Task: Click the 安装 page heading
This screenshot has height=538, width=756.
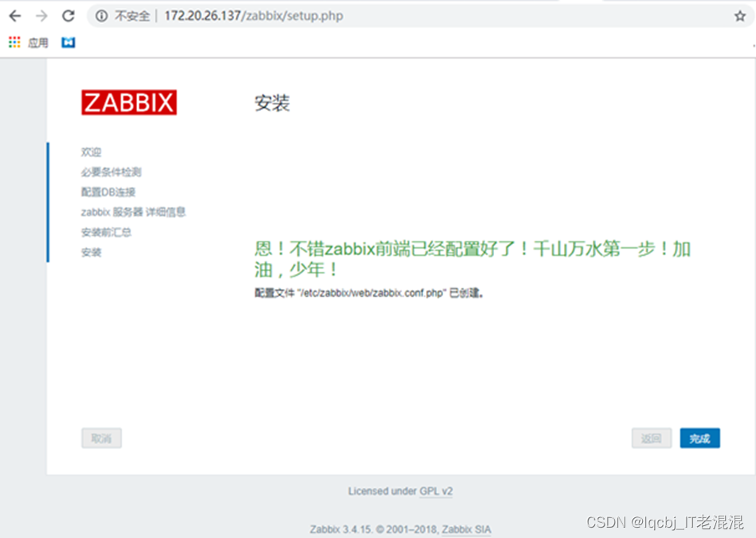Action: 272,103
